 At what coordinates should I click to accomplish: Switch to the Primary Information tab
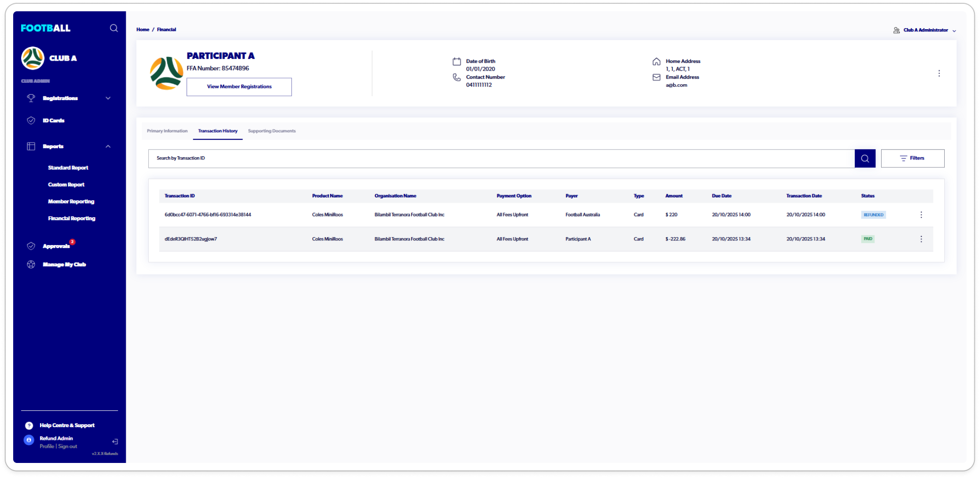(167, 131)
